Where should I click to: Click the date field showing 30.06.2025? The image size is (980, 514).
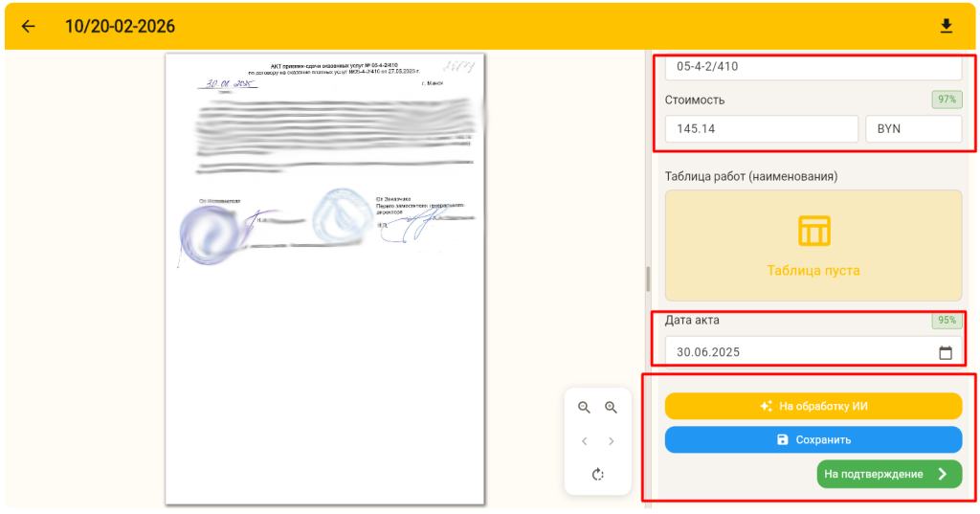click(x=799, y=352)
